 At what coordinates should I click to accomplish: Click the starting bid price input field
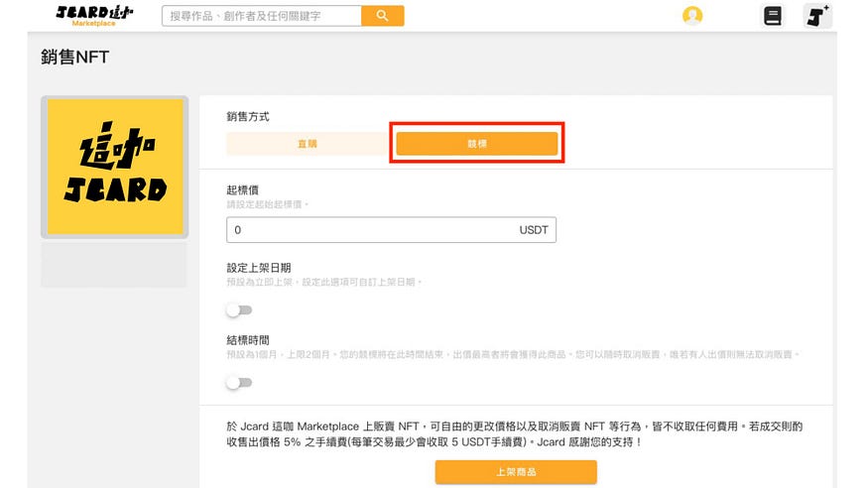click(392, 229)
